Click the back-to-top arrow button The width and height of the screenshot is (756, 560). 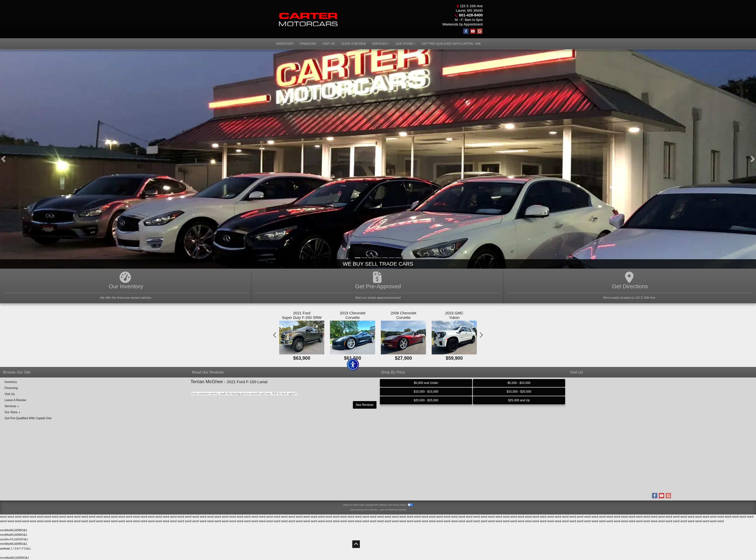(x=356, y=544)
